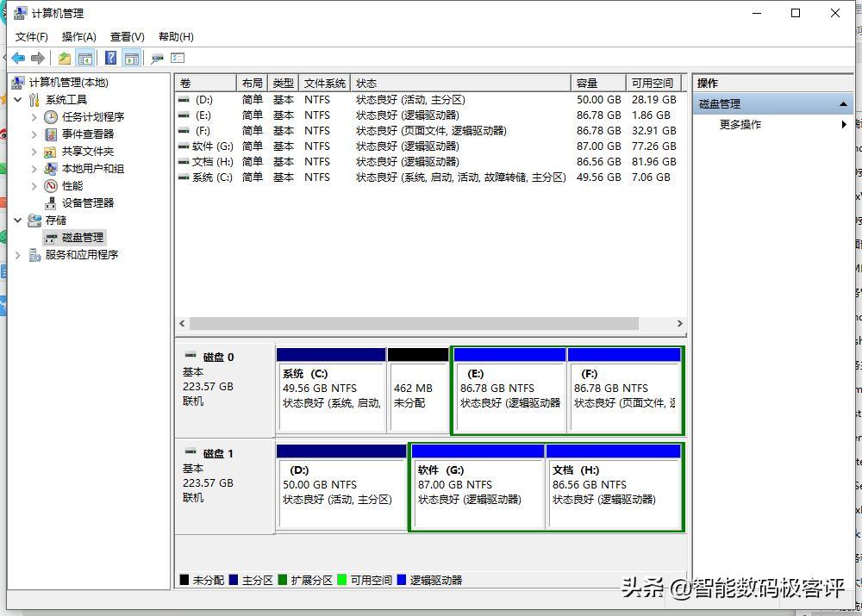Screen dimensions: 862x616
Task: Click the Disk 0 drive icon
Action: click(191, 355)
